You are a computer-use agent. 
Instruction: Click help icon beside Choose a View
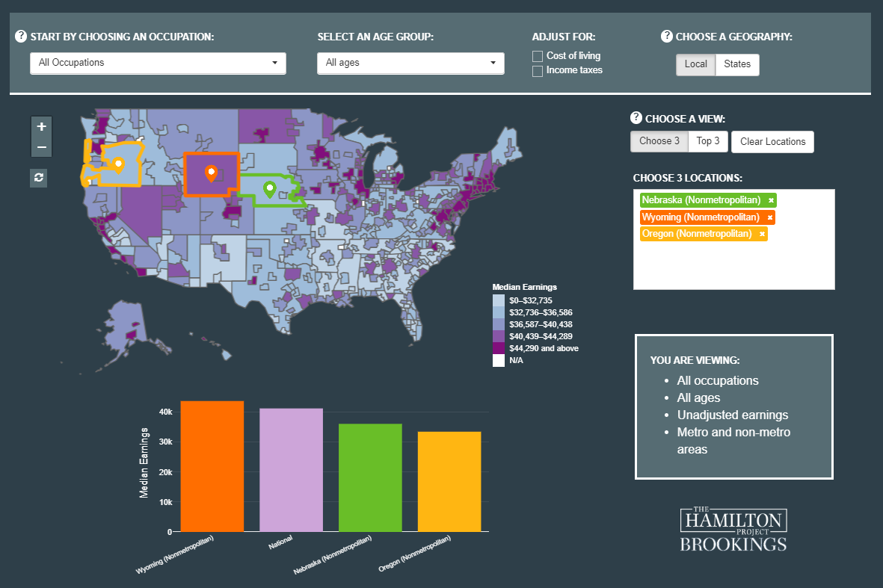click(x=636, y=117)
